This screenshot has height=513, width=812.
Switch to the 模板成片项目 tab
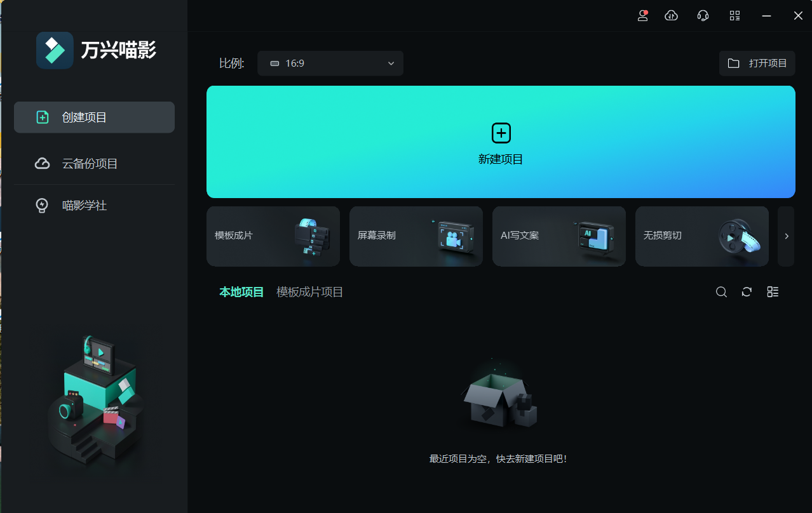(x=309, y=291)
